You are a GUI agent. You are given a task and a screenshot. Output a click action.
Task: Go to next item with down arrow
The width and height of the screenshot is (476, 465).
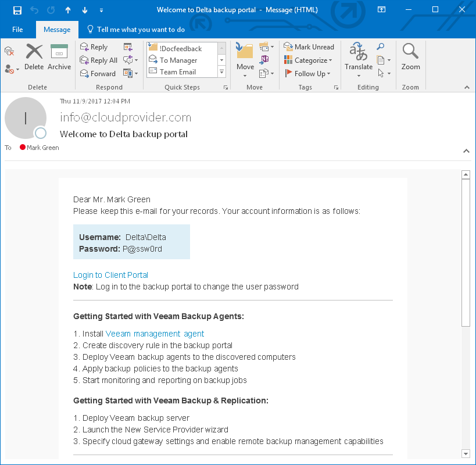point(85,10)
